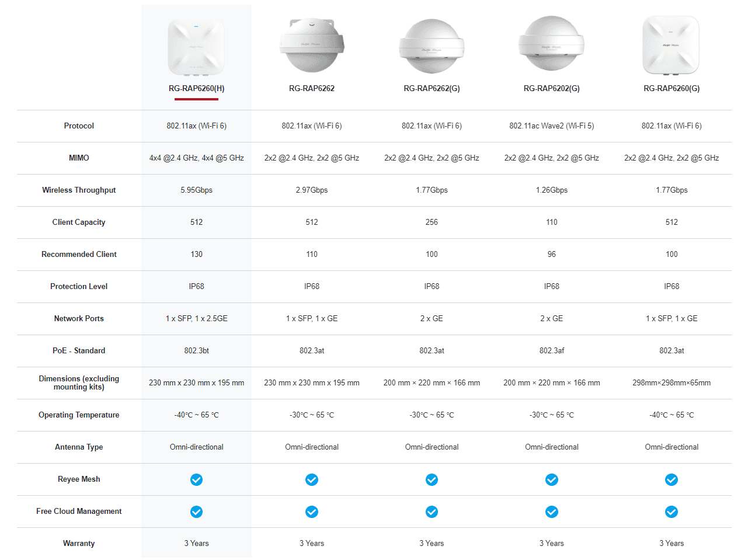Click the Network Ports row label

[x=79, y=318]
